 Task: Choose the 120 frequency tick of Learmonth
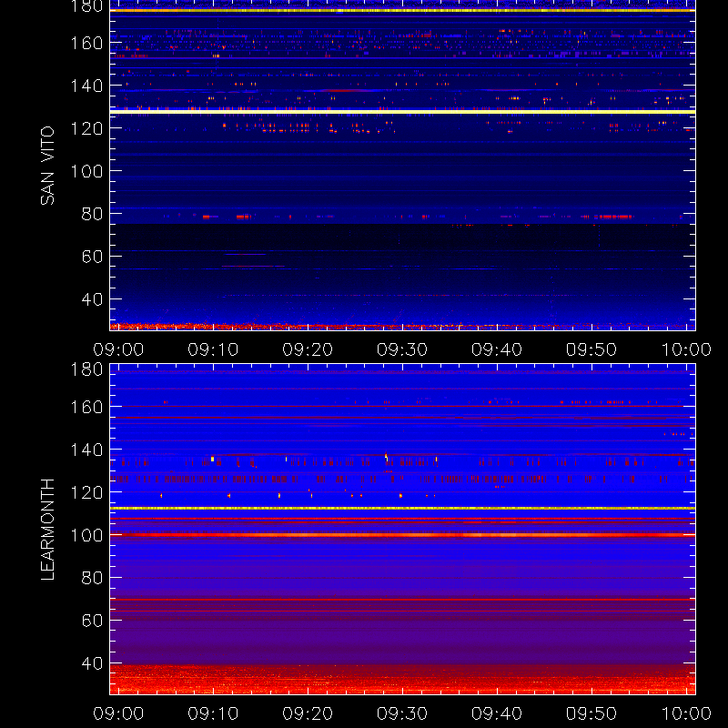[86, 492]
